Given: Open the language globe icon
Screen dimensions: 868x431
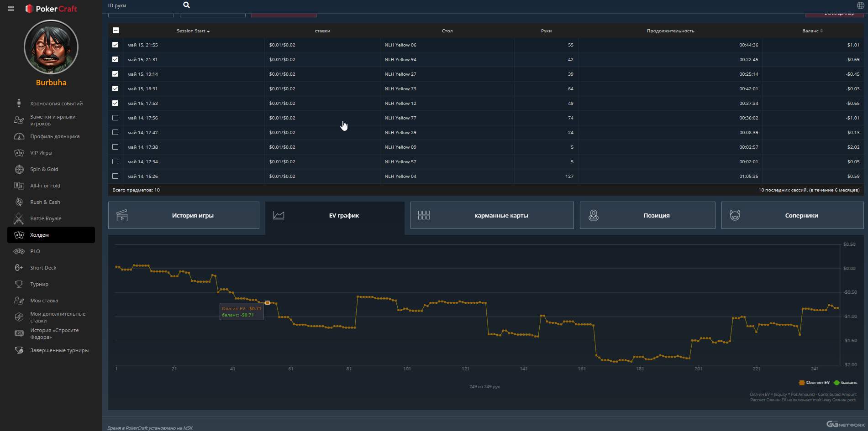Looking at the screenshot, I should point(860,5).
